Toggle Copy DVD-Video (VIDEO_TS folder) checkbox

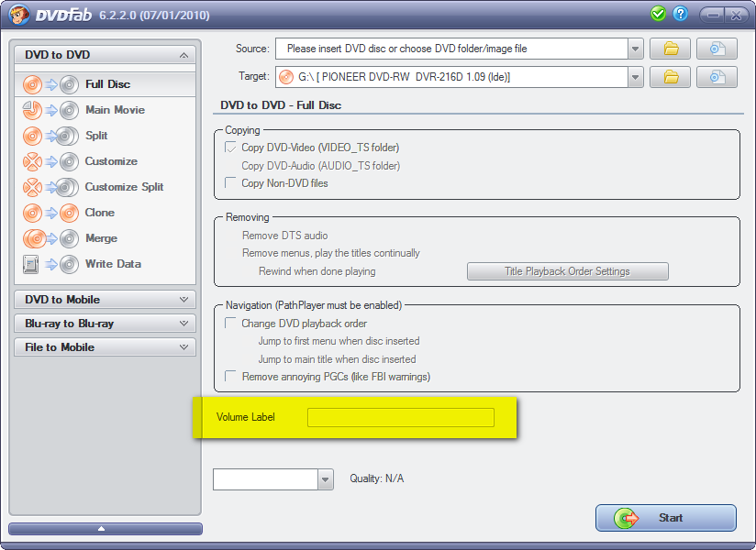click(x=230, y=148)
